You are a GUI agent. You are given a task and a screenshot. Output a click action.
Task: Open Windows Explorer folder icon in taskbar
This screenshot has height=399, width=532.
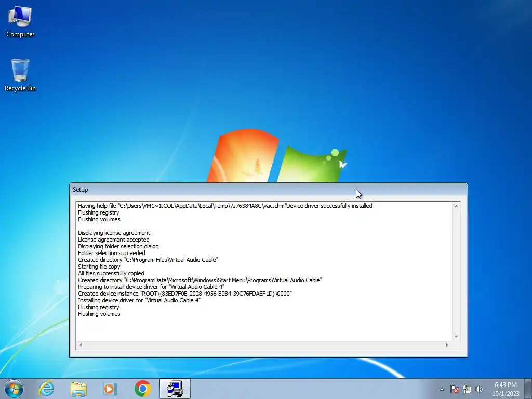click(x=78, y=389)
